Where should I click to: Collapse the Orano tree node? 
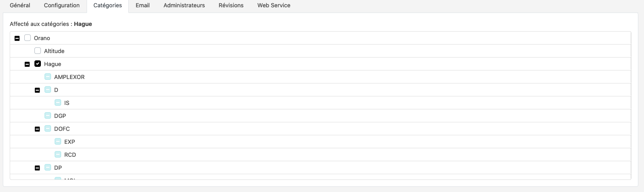[17, 38]
